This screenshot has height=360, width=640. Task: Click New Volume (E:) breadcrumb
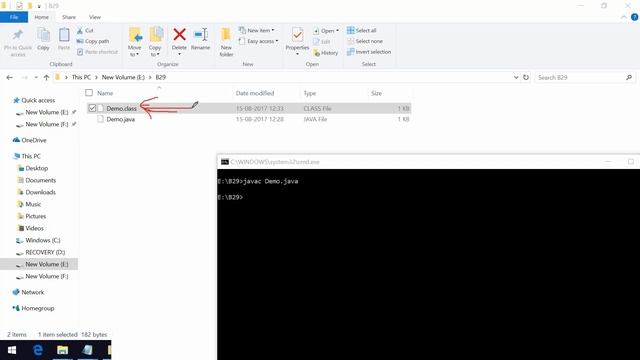[x=123, y=77]
